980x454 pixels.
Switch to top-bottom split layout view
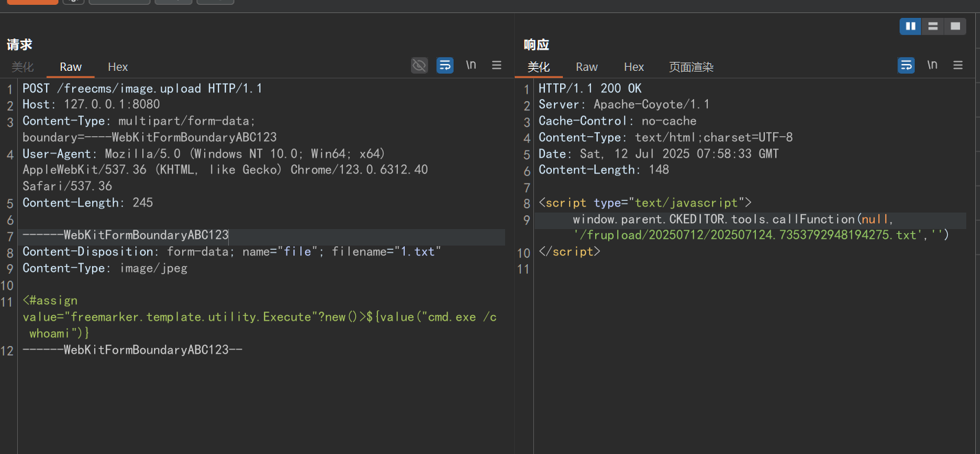(x=933, y=26)
